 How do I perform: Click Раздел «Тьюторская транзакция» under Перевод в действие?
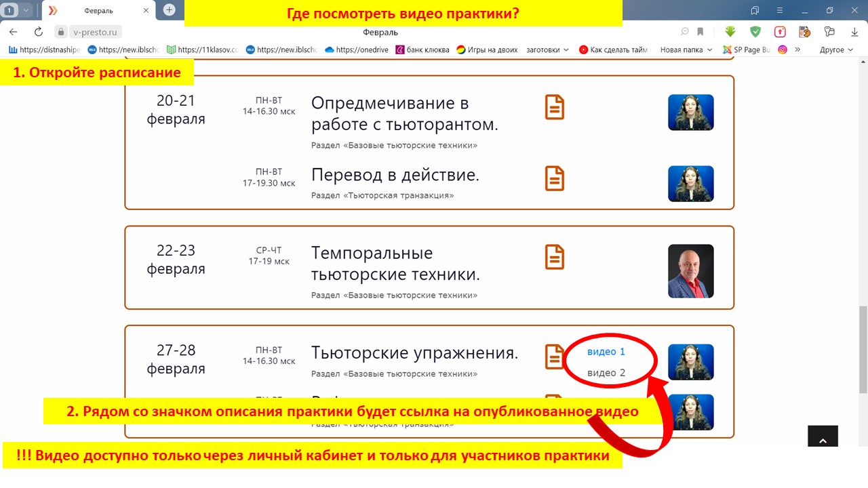(382, 195)
